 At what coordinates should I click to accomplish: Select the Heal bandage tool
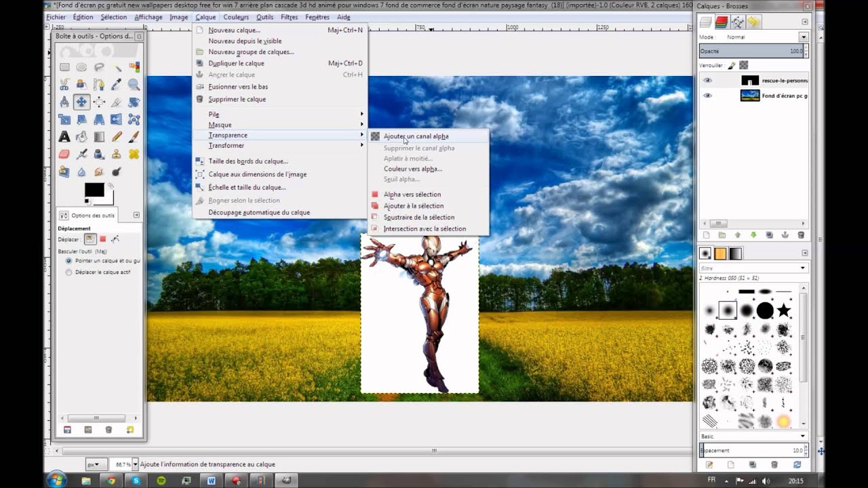click(x=134, y=155)
